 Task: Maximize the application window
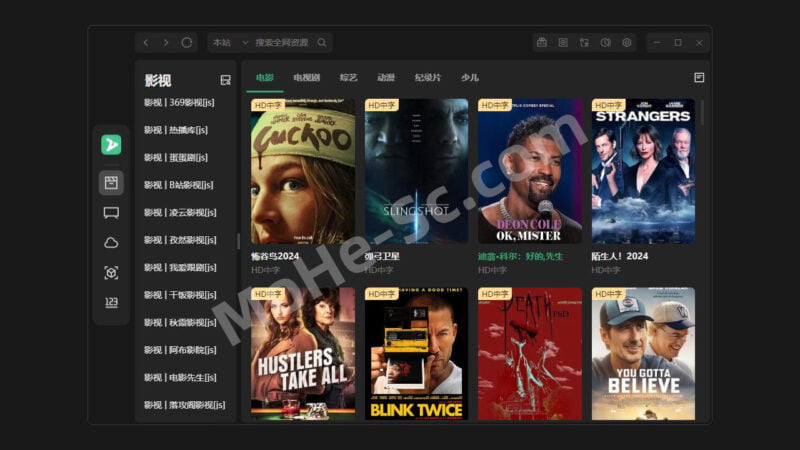click(678, 43)
